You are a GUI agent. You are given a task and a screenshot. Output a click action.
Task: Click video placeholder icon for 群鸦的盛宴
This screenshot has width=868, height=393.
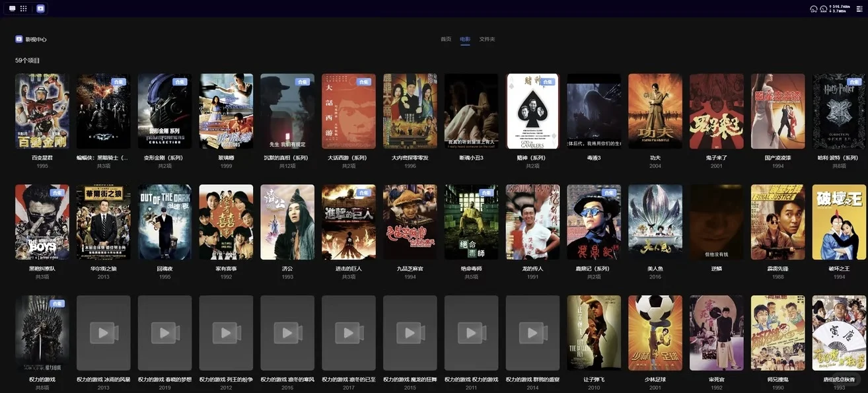click(532, 333)
